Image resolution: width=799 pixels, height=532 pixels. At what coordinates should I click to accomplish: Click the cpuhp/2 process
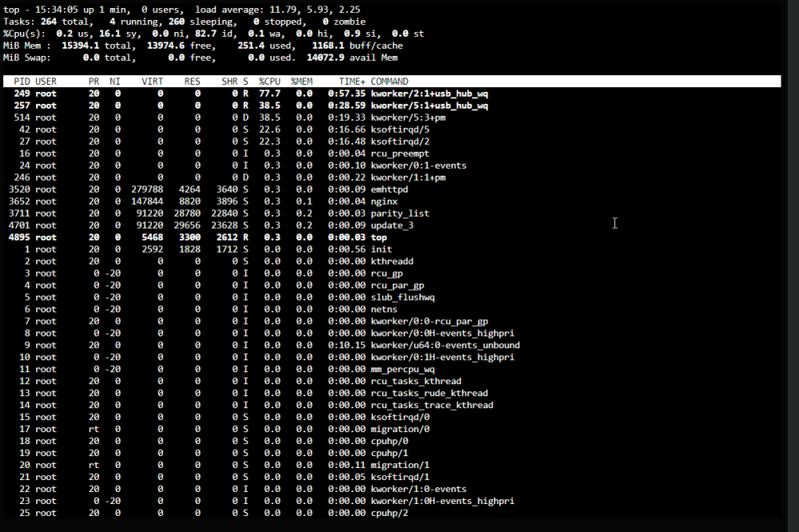point(389,513)
